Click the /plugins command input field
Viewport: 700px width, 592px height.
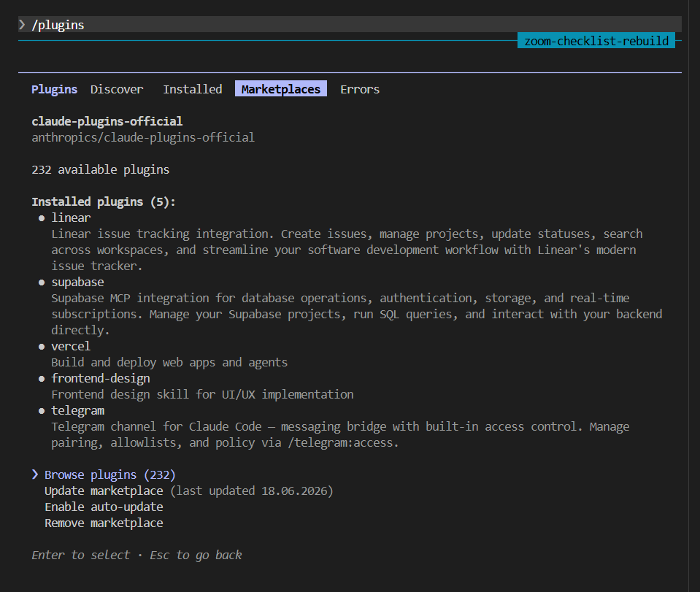pyautogui.click(x=350, y=25)
